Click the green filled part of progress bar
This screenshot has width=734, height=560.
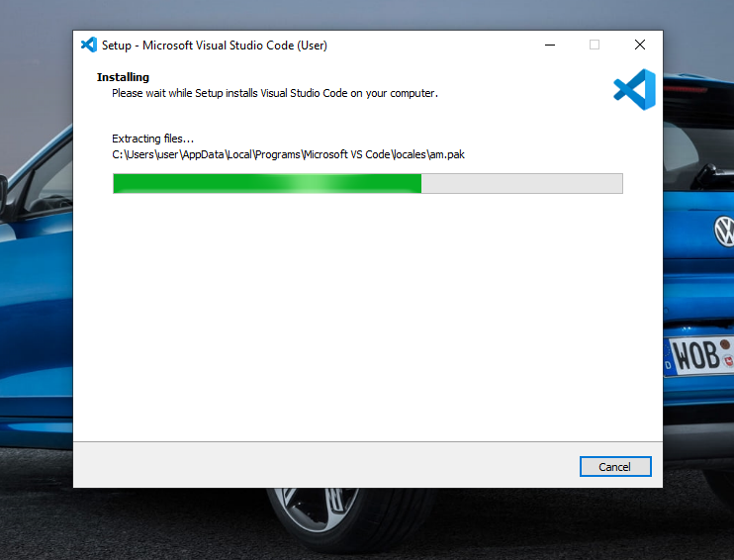click(198, 183)
